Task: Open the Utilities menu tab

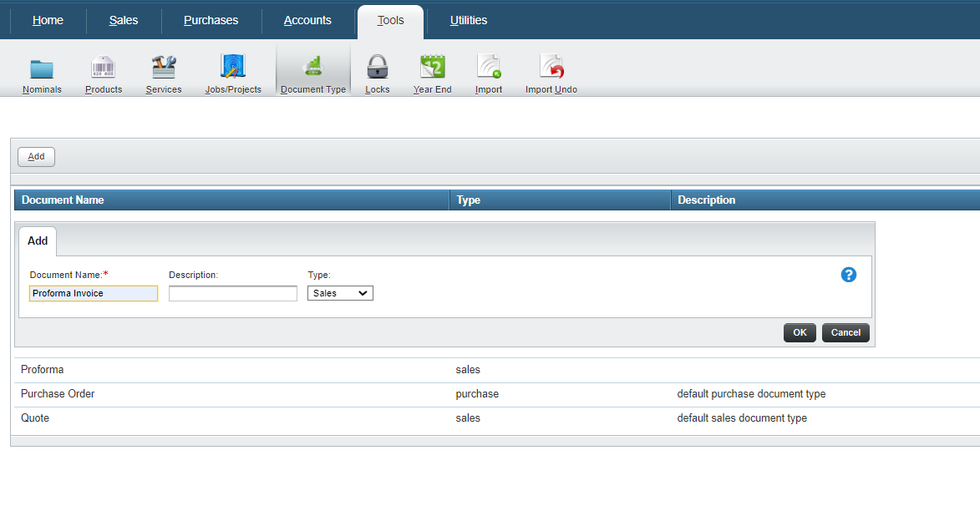Action: (x=468, y=20)
